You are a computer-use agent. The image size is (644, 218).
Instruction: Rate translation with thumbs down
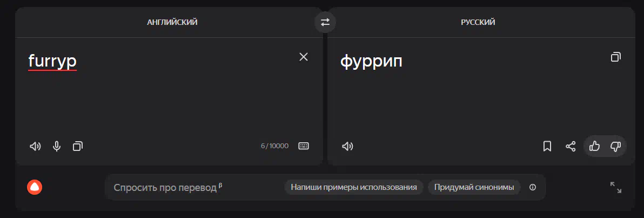[x=615, y=146]
